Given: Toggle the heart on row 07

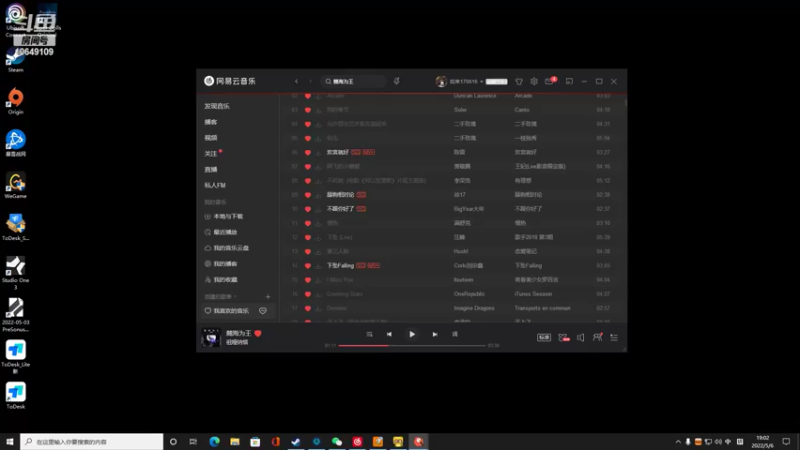Looking at the screenshot, I should coord(308,166).
